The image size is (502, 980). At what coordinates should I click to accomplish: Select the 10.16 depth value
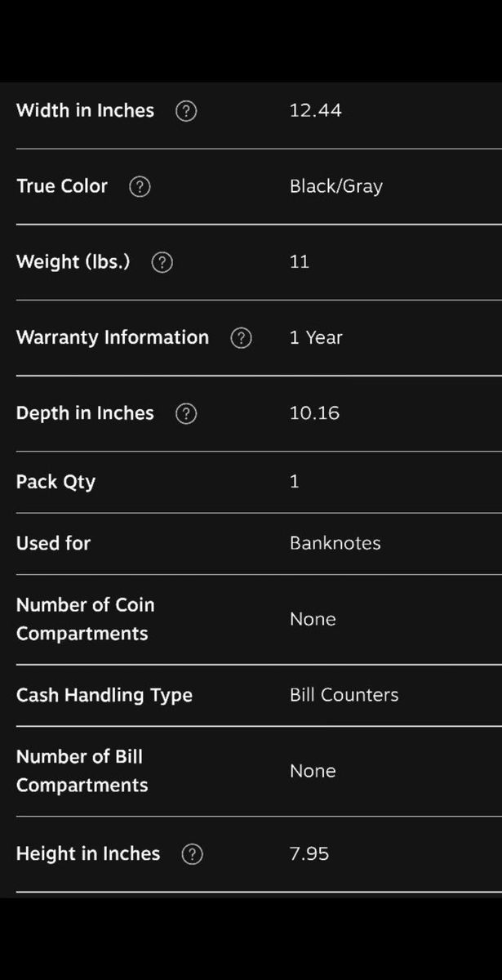tap(314, 413)
